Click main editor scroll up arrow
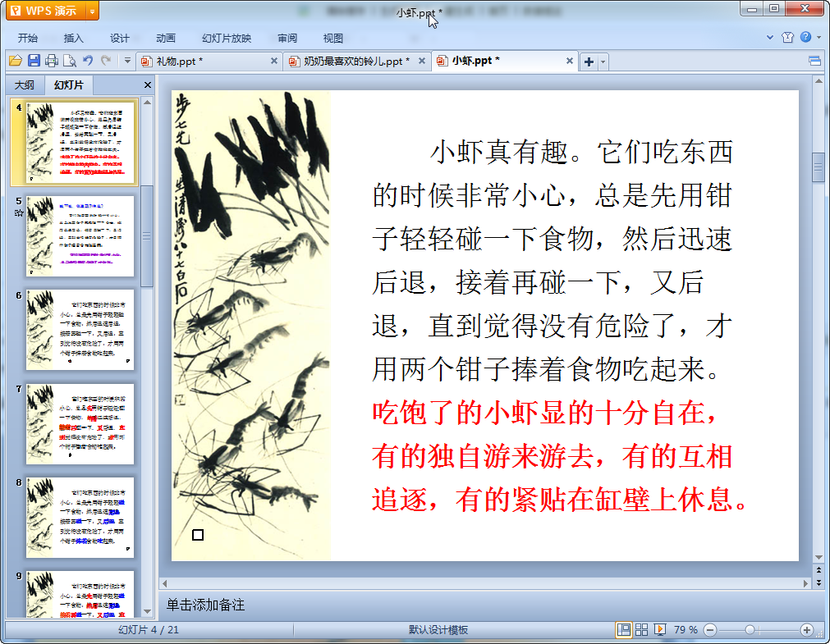 [819, 81]
